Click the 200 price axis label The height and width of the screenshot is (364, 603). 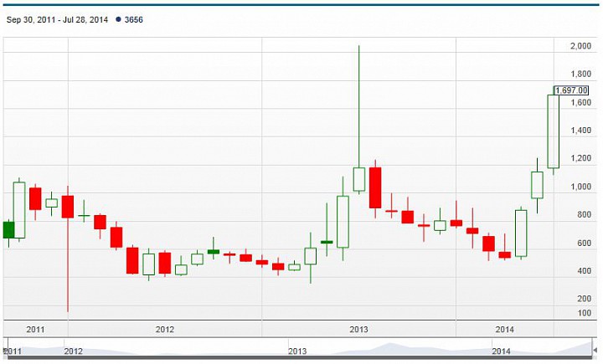585,299
